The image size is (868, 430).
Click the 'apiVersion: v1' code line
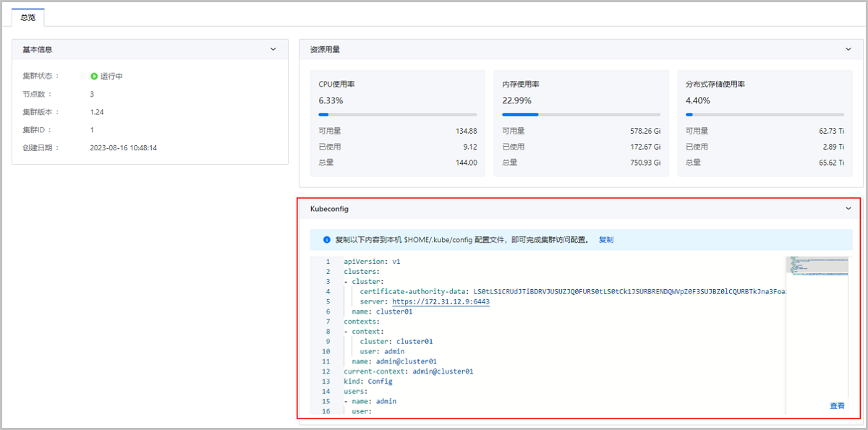(372, 262)
